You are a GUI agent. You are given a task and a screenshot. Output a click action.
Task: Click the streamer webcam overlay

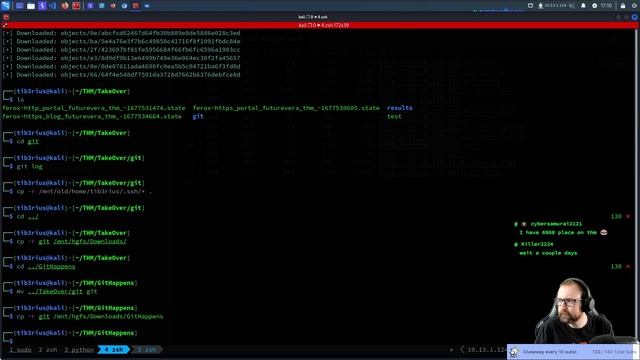tap(576, 311)
